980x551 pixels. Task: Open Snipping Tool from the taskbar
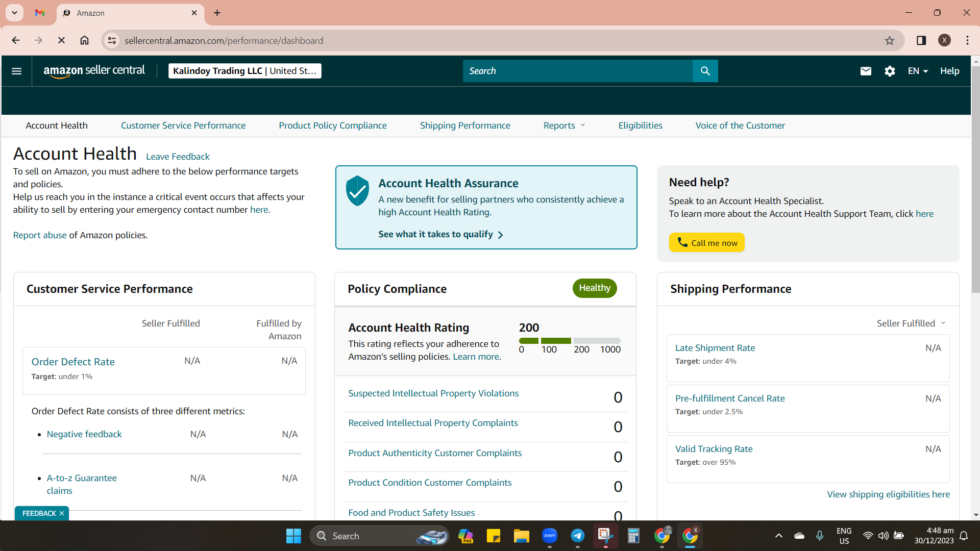click(x=605, y=536)
